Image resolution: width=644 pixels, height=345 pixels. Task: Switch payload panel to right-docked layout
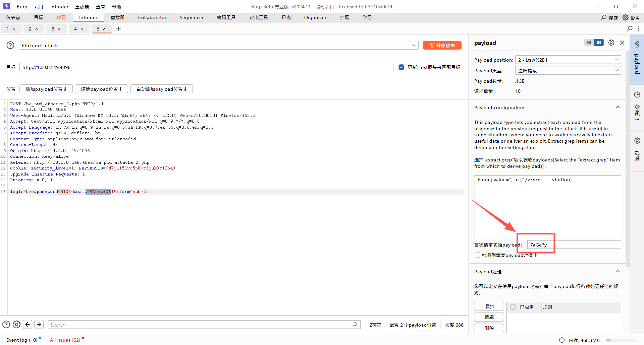click(x=599, y=43)
